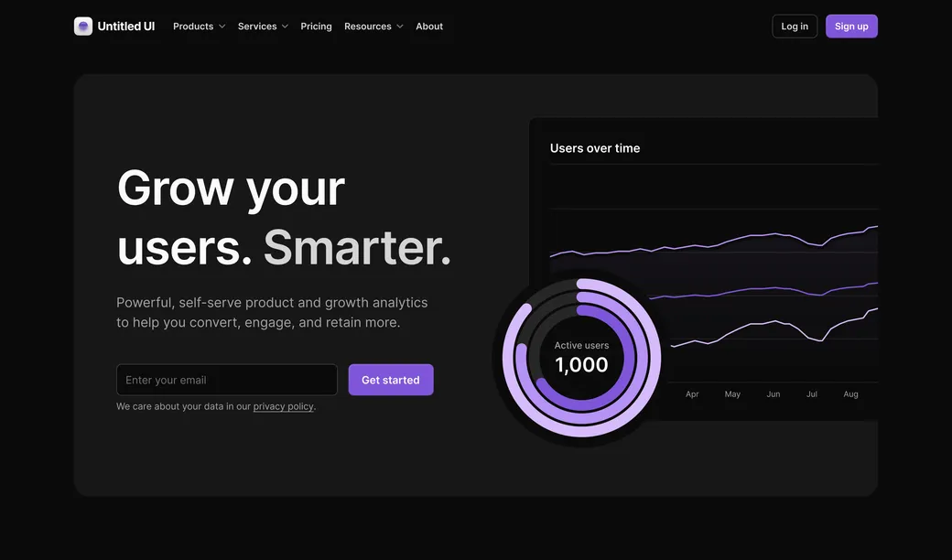
Task: Expand the Products dropdown chevron
Action: [x=222, y=27]
